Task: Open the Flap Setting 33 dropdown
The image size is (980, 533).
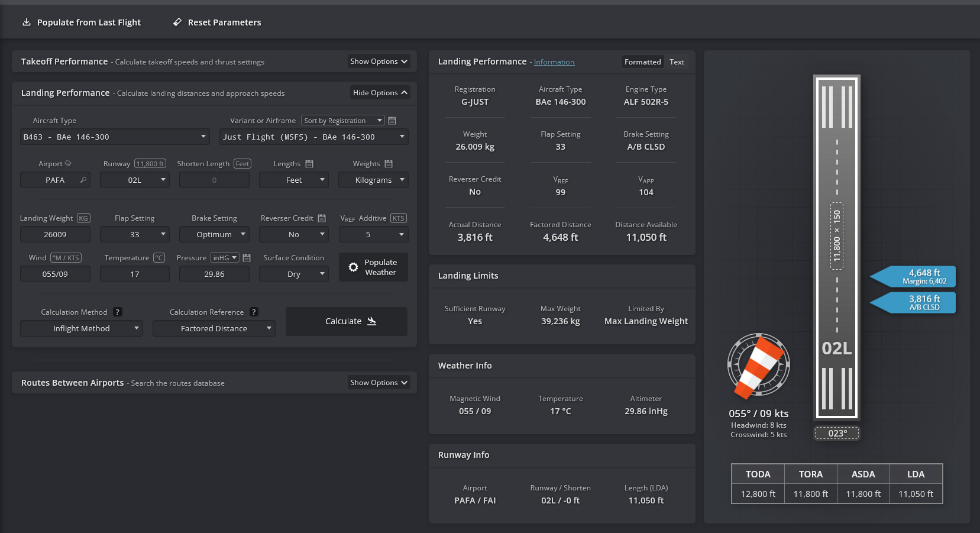Action: coord(135,234)
